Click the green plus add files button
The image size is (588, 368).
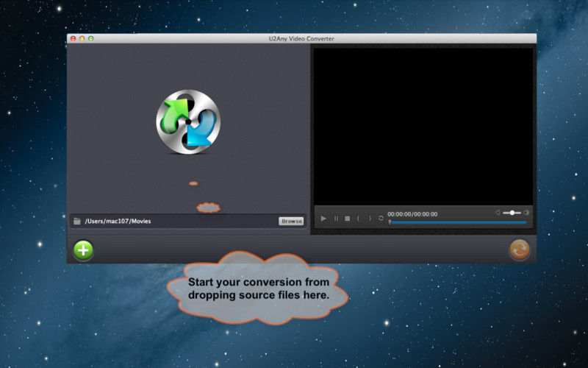(x=83, y=250)
